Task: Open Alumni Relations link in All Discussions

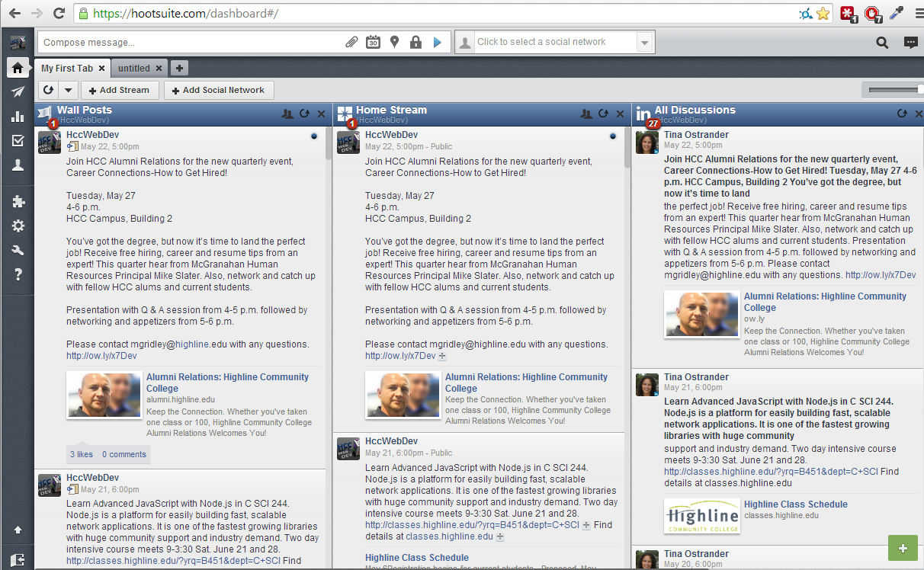Action: 825,302
